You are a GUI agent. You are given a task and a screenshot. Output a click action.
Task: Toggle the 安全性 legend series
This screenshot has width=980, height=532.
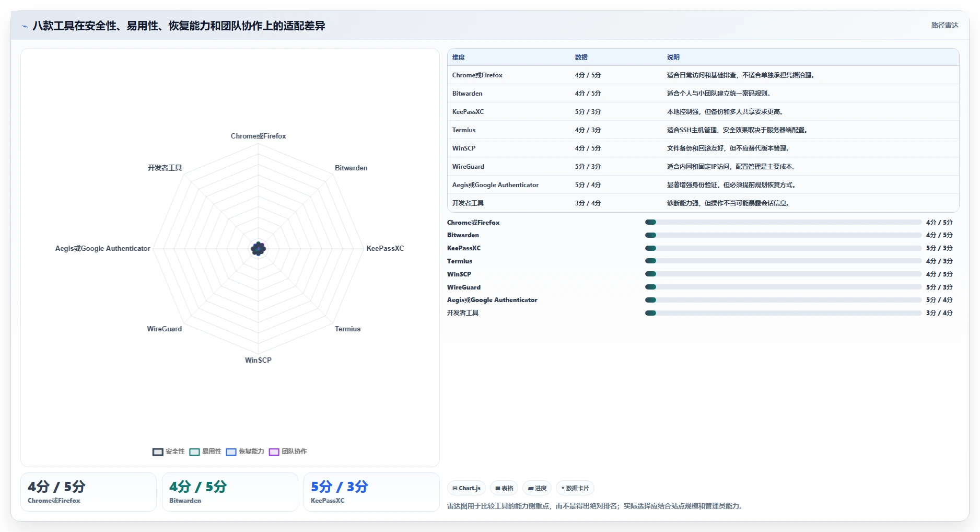(x=168, y=452)
